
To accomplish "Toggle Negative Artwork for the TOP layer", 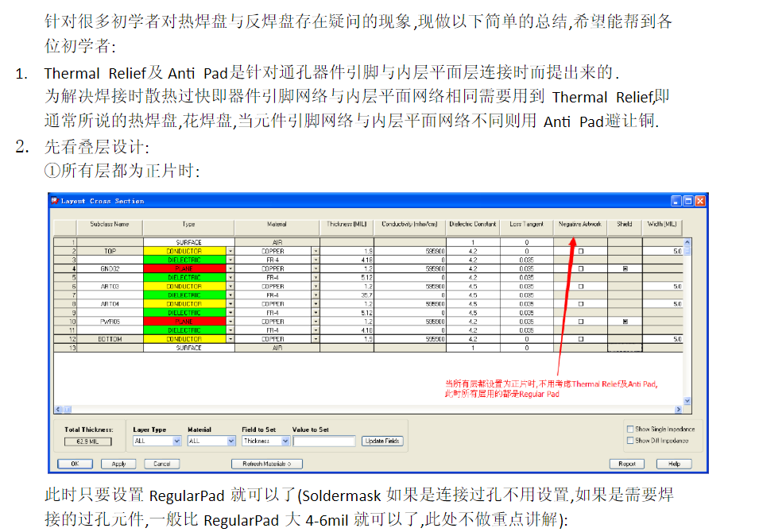I will pyautogui.click(x=579, y=251).
